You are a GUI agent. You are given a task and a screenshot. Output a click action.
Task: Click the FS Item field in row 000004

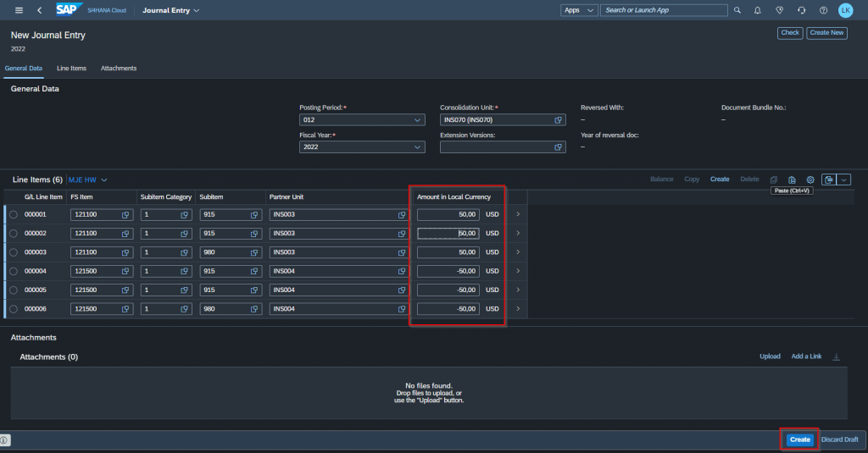(x=102, y=271)
